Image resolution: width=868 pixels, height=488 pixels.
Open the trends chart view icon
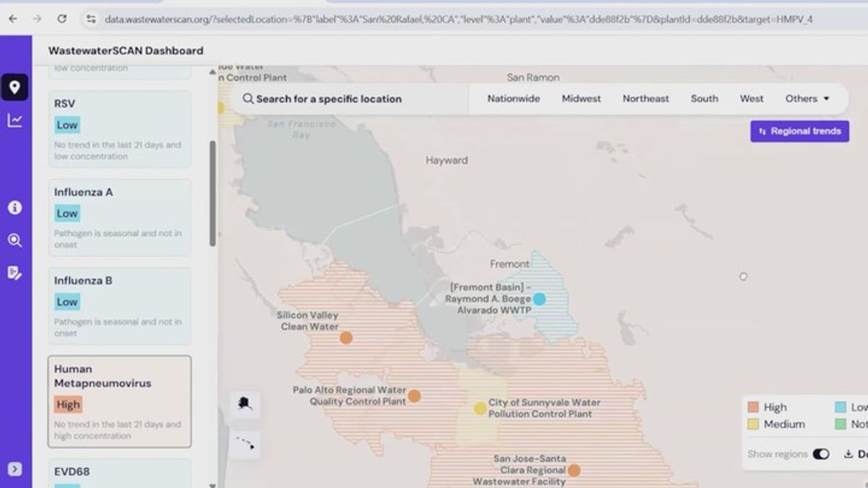click(14, 121)
